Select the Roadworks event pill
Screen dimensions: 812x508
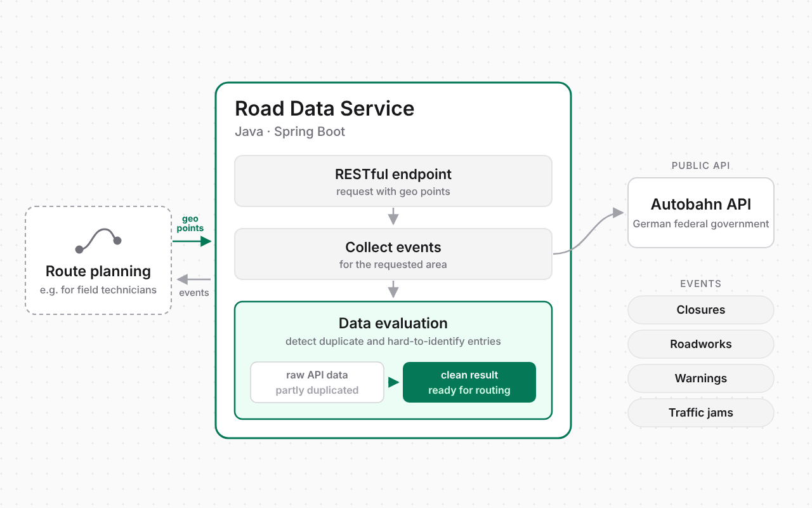click(701, 344)
